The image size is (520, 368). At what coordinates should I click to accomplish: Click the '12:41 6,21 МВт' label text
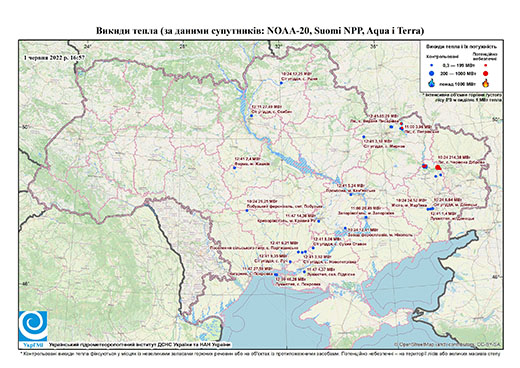pyautogui.click(x=284, y=243)
